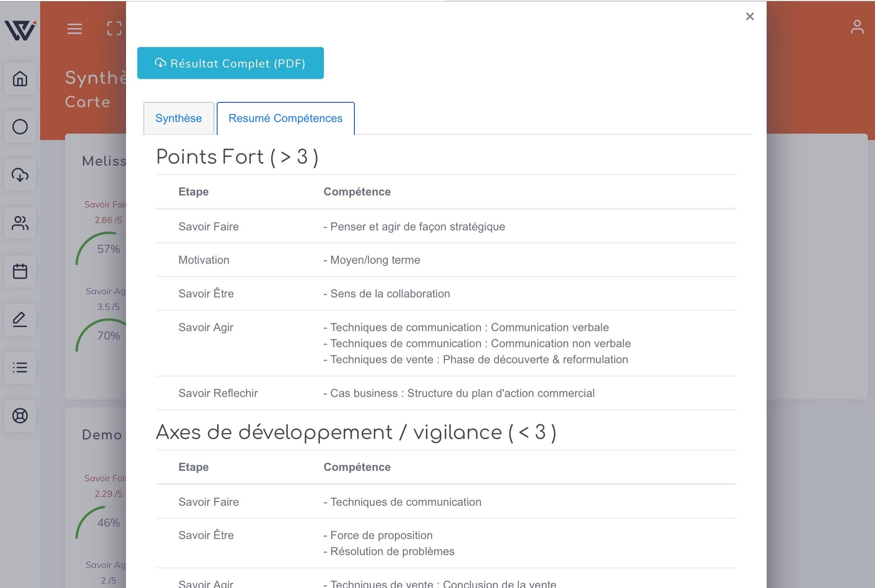Open the calendar icon in the sidebar
Image resolution: width=875 pixels, height=588 pixels.
tap(20, 271)
